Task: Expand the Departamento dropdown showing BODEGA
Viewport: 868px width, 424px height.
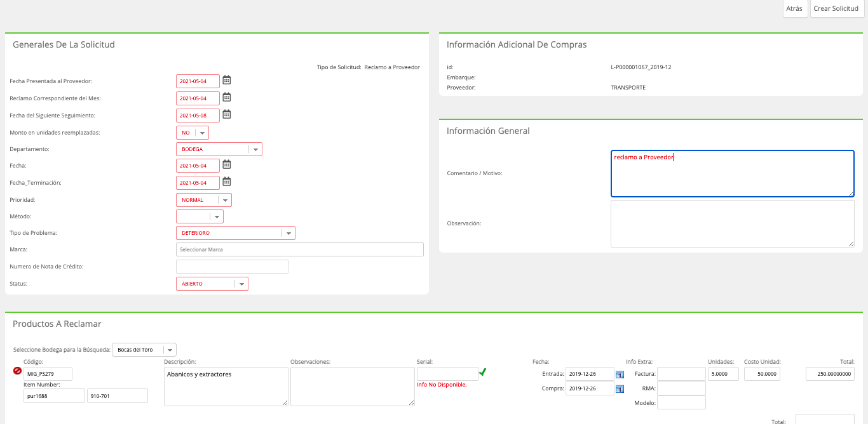Action: coord(219,149)
